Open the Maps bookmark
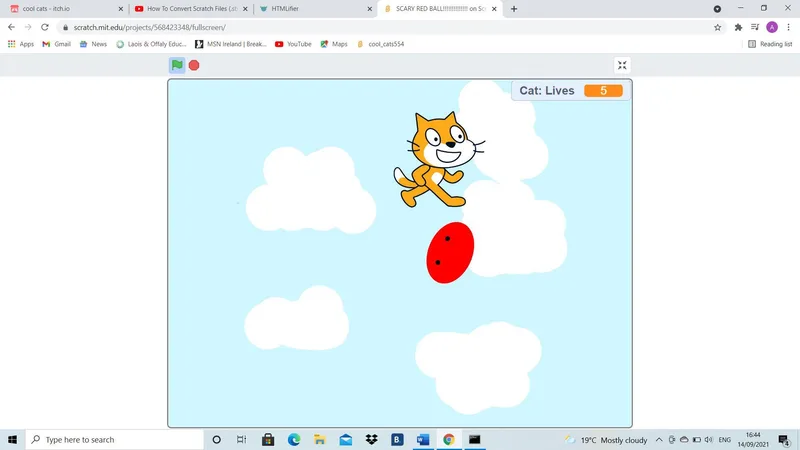Image resolution: width=800 pixels, height=450 pixels. point(334,44)
